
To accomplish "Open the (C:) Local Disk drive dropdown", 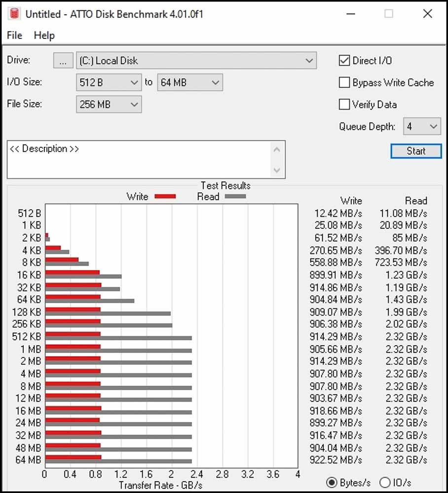I will tap(196, 60).
